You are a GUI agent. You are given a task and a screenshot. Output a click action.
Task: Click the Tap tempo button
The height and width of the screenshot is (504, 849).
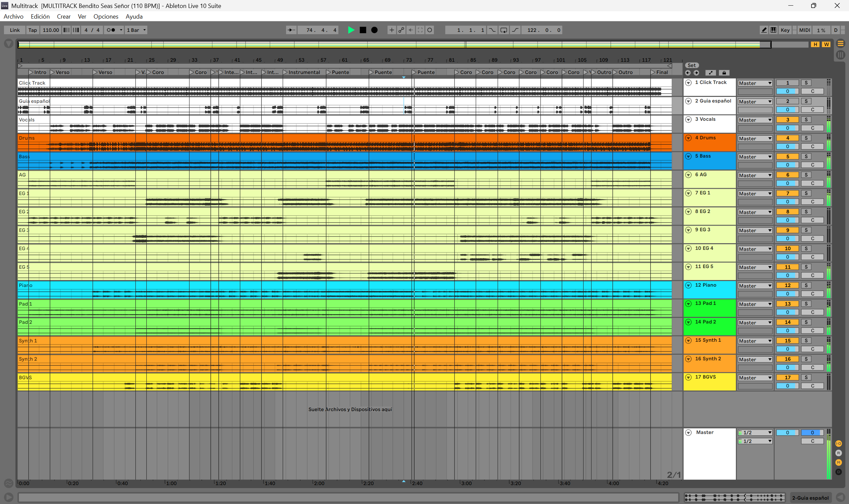click(33, 30)
